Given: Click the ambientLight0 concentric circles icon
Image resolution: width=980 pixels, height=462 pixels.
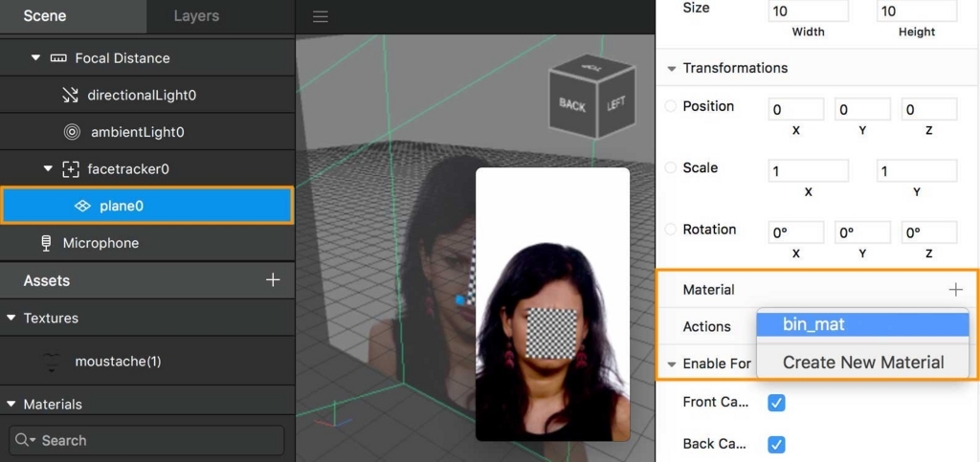Looking at the screenshot, I should pyautogui.click(x=72, y=132).
